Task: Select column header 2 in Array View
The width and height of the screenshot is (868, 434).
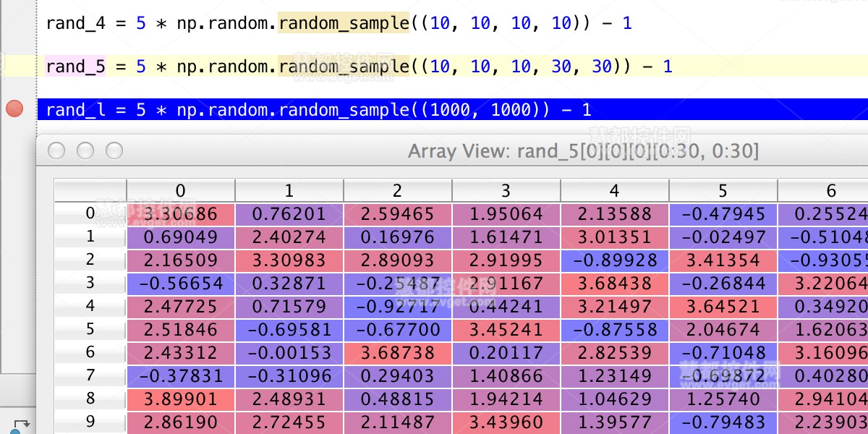Action: click(398, 191)
